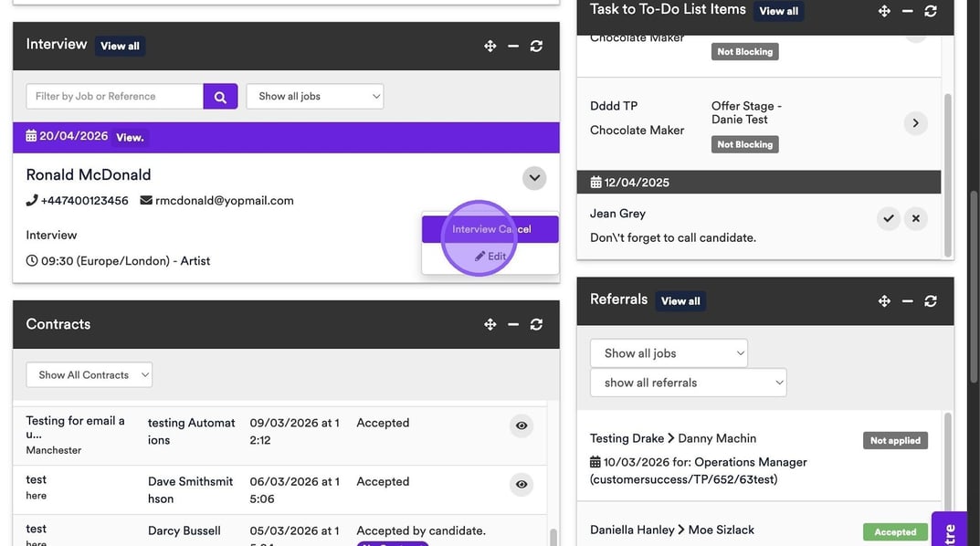The image size is (980, 546).
Task: Open the Show All Contracts dropdown
Action: (x=89, y=375)
